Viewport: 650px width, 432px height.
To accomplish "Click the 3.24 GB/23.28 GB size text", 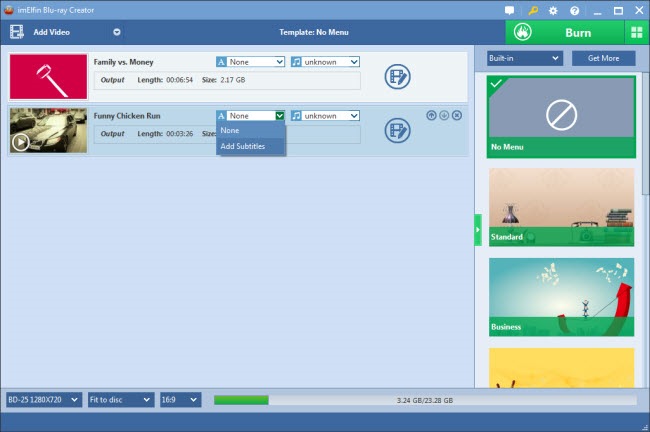I will [425, 400].
